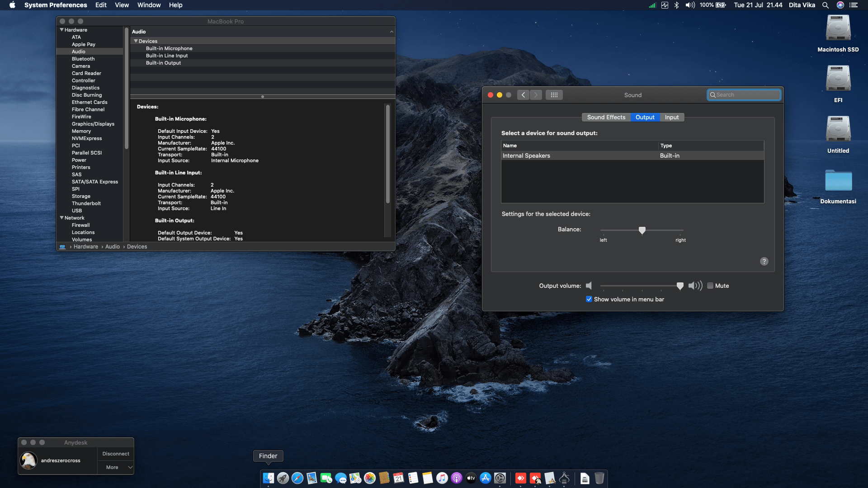The image size is (868, 488).
Task: Select the Untitled drive on the desktop
Action: [x=838, y=135]
